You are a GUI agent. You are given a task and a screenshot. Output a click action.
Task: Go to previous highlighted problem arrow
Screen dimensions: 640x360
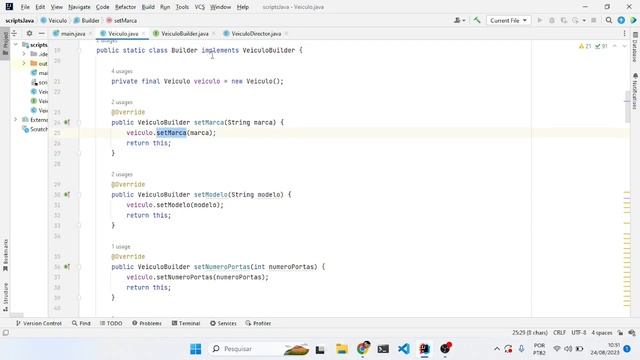[615, 46]
